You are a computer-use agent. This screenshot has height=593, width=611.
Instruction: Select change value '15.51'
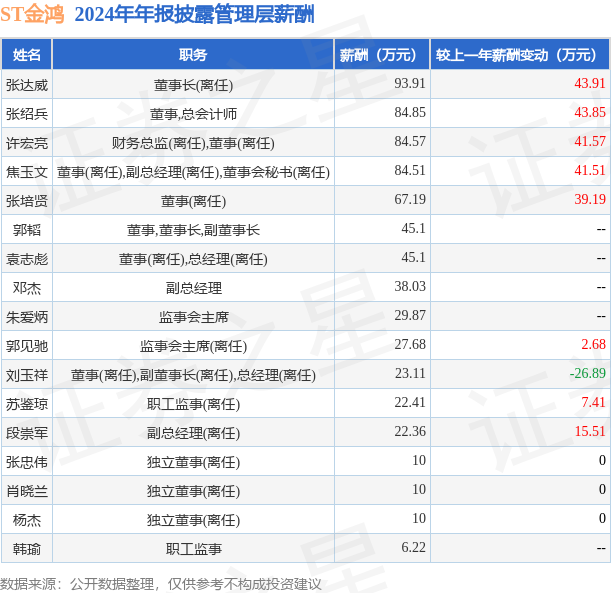coord(590,432)
